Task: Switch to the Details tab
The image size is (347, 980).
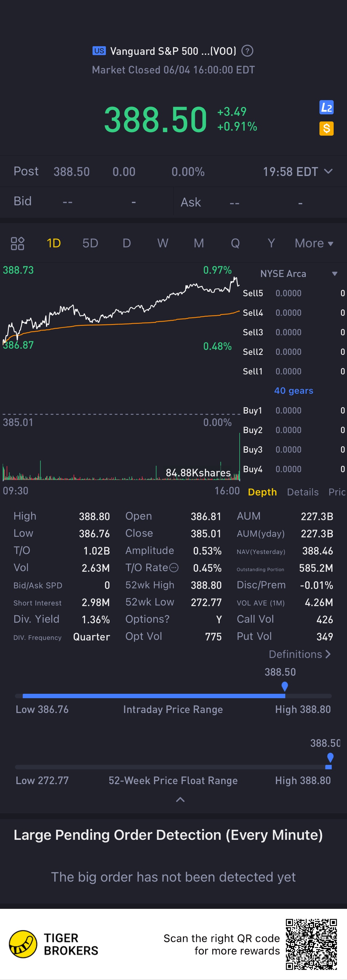Action: click(303, 492)
